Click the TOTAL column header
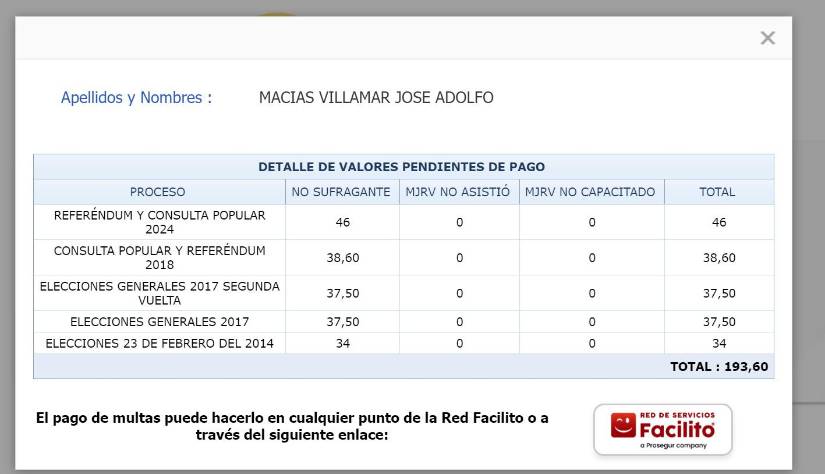825x474 pixels. [717, 192]
